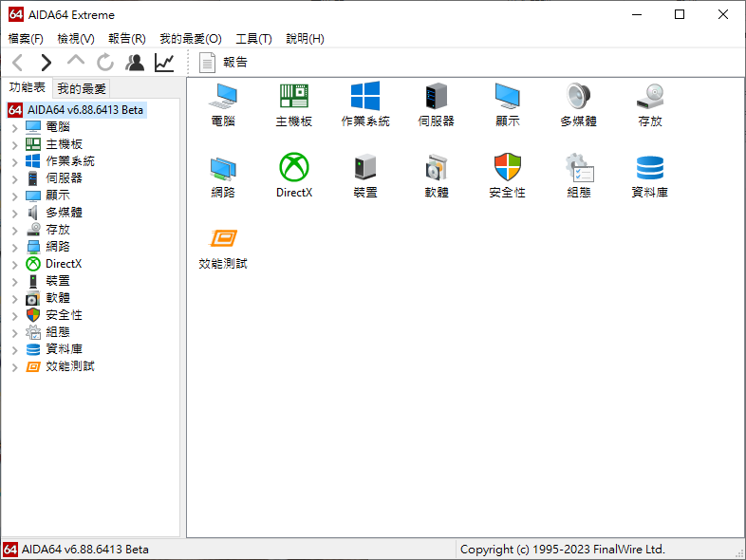Open the 檔案(F) menu
The width and height of the screenshot is (746, 560).
pos(26,39)
